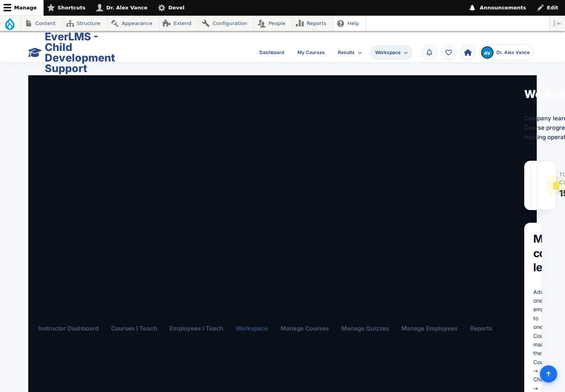Image resolution: width=565 pixels, height=392 pixels.
Task: Open the Manage Courses tab
Action: point(304,328)
